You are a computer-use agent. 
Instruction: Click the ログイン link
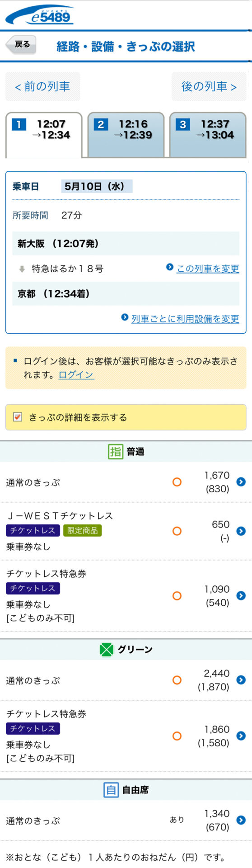pos(76,375)
